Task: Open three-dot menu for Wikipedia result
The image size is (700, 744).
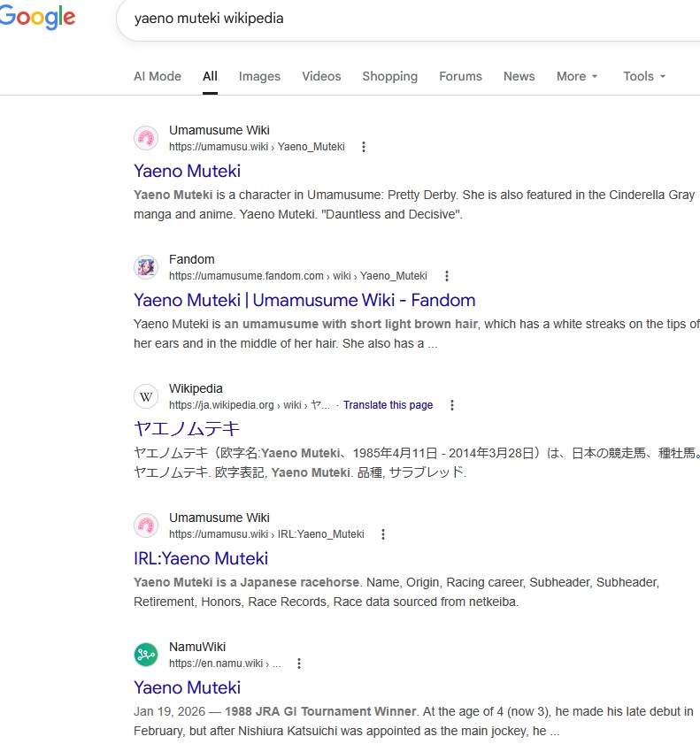Action: (x=452, y=405)
